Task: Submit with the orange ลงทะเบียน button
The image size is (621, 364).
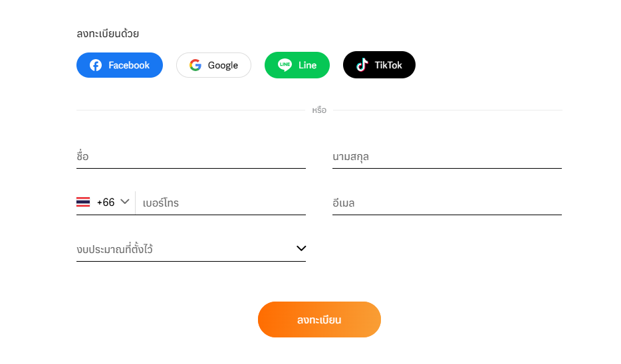Action: 319,319
